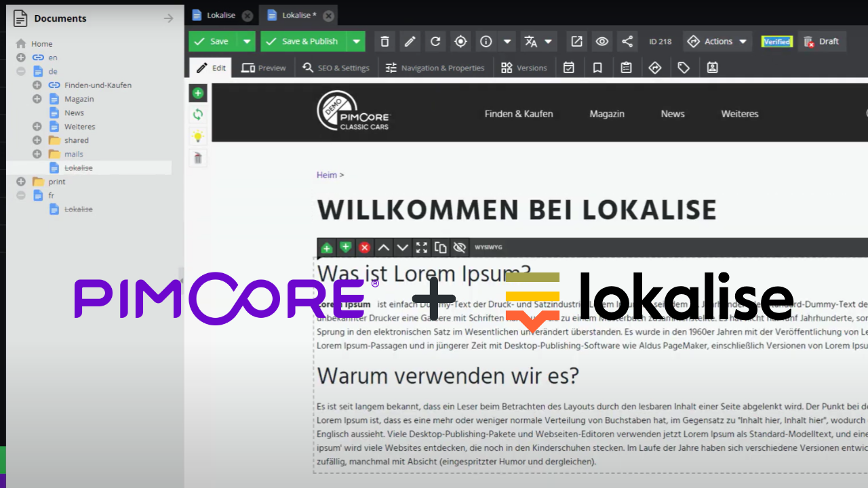Click the Heim breadcrumb link
This screenshot has width=868, height=488.
(x=327, y=175)
